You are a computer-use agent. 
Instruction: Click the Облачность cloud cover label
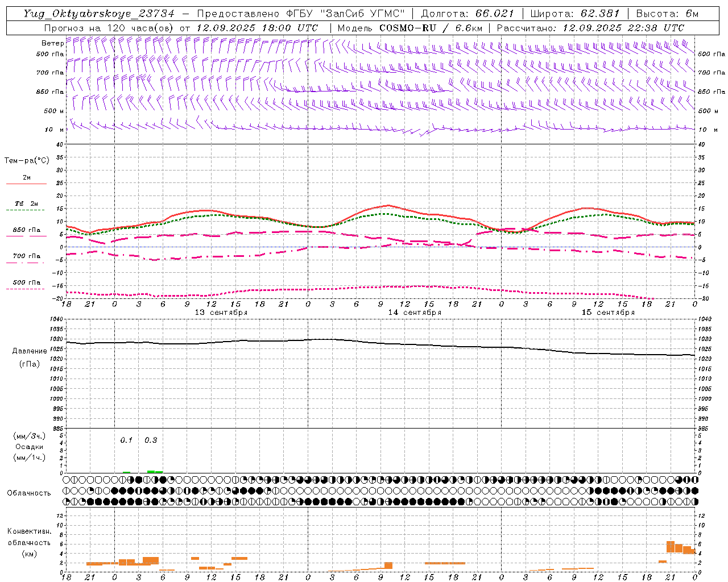tap(29, 493)
